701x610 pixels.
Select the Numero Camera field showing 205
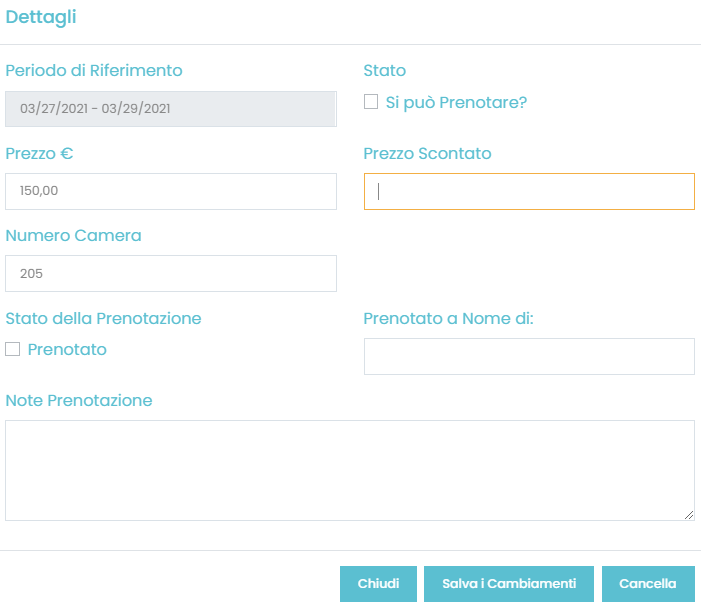(171, 273)
